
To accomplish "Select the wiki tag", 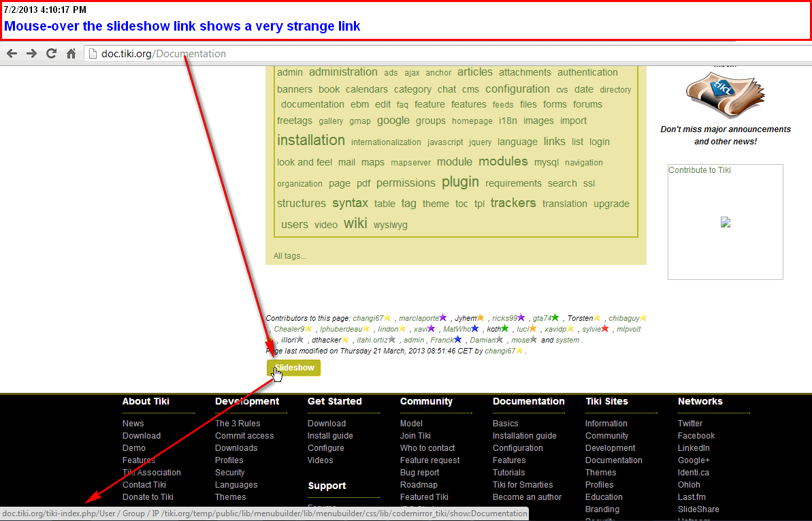I will pos(355,223).
